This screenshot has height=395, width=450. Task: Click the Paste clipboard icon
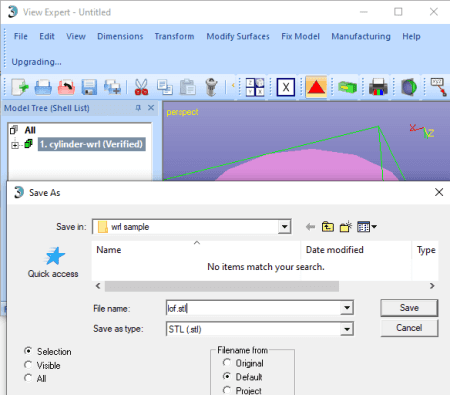188,87
